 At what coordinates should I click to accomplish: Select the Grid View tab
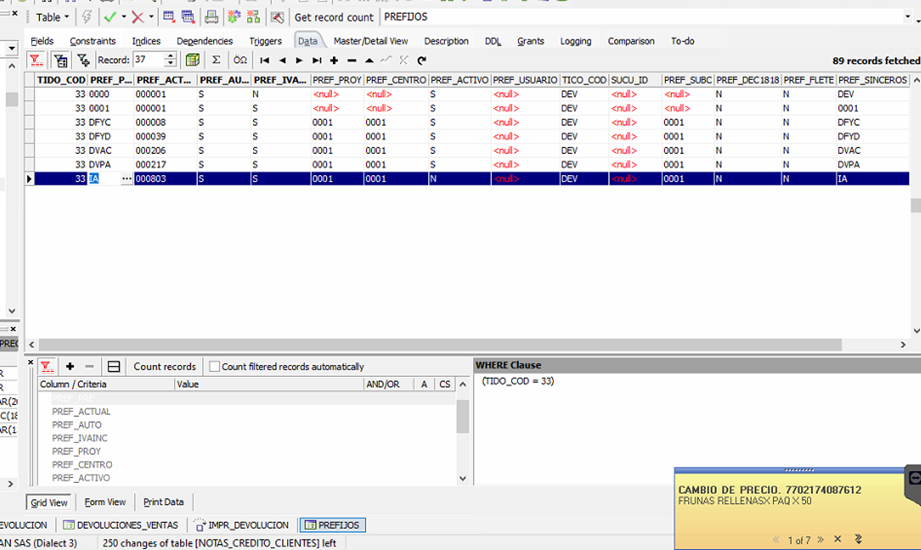(x=49, y=502)
